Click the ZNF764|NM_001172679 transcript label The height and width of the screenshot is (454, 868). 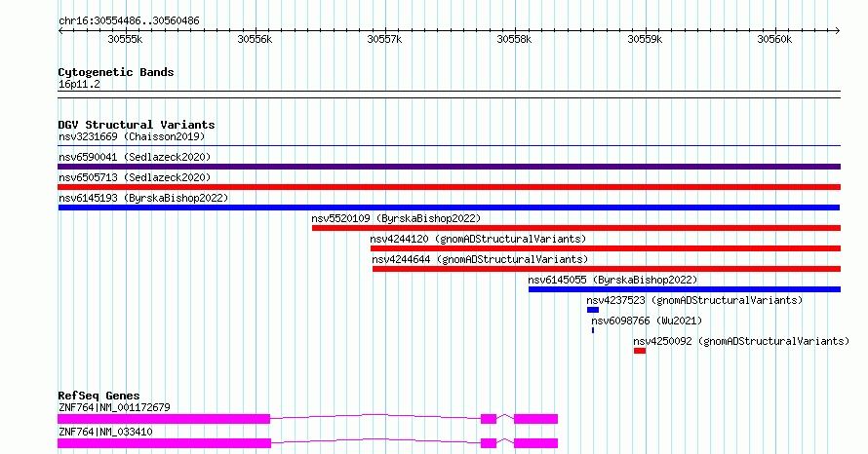114,407
